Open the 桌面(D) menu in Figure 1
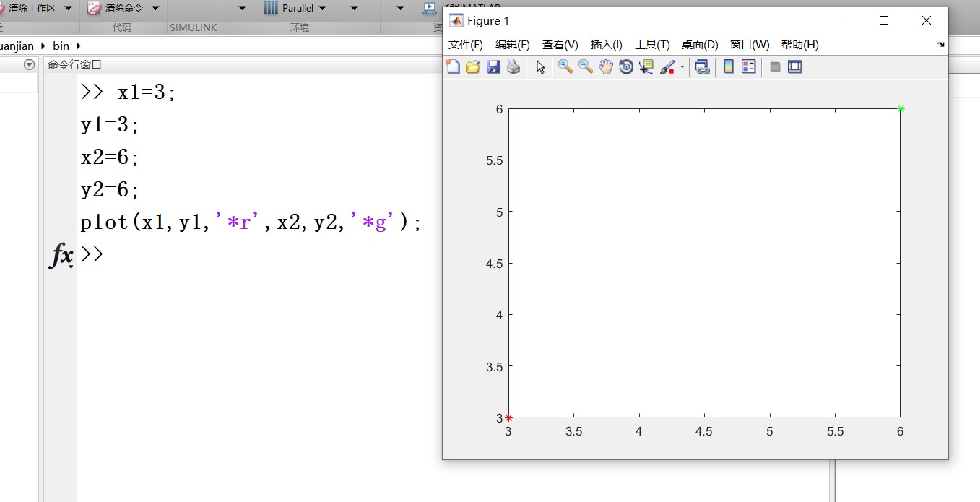The image size is (980, 502). point(700,45)
